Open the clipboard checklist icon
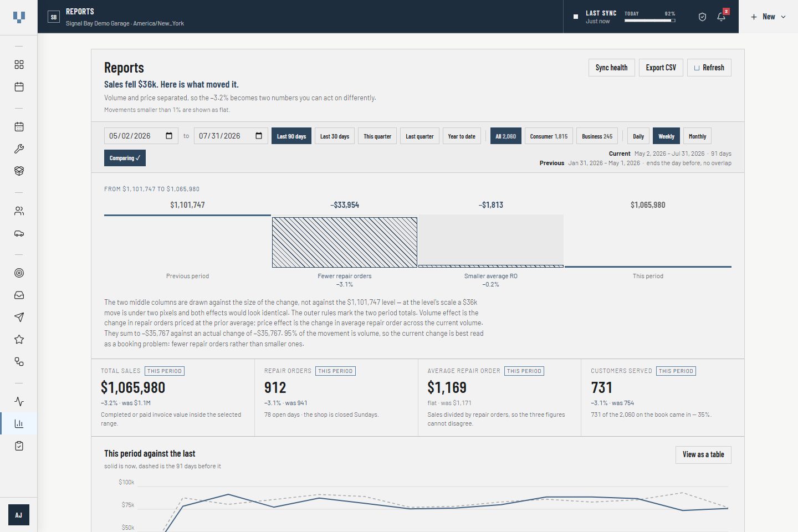The image size is (798, 532). pyautogui.click(x=19, y=446)
